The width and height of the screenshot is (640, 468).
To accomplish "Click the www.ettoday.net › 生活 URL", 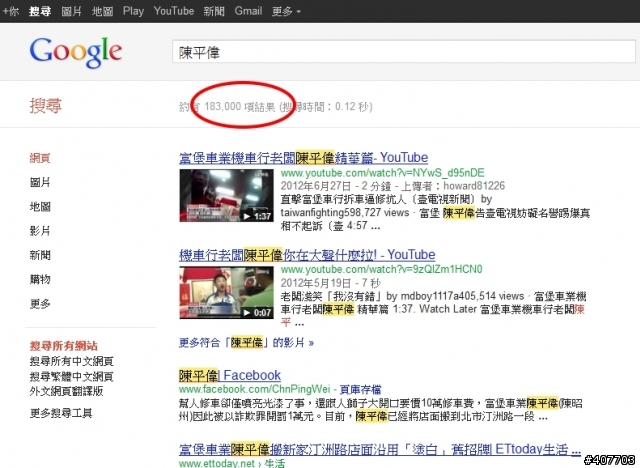I will [x=232, y=463].
